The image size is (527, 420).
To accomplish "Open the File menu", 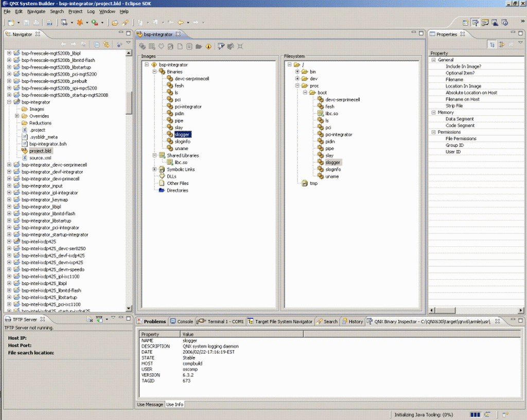I will [x=7, y=11].
